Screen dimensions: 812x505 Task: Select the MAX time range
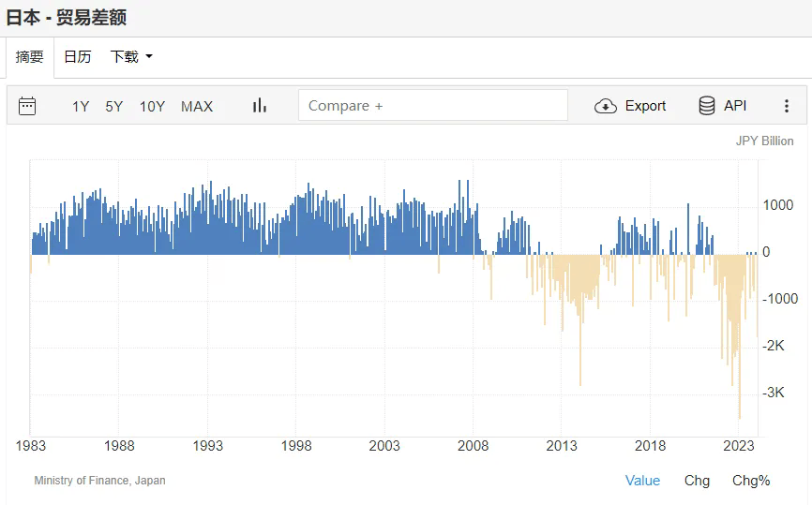[x=197, y=106]
